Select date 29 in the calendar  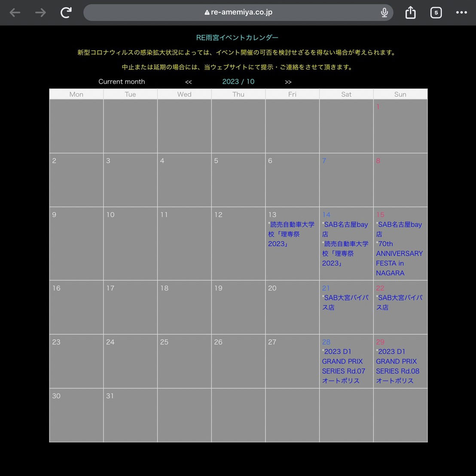pos(380,342)
